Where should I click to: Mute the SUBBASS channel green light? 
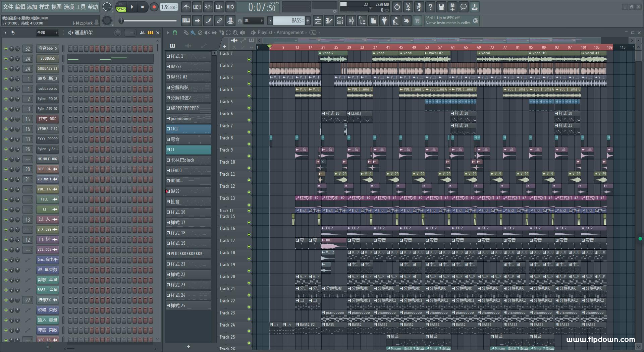6,59
